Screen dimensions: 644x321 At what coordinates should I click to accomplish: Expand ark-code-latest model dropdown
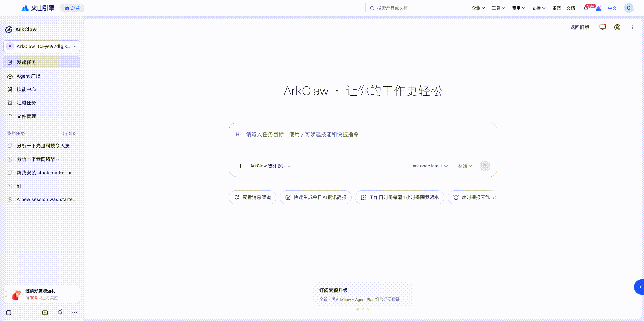point(430,166)
